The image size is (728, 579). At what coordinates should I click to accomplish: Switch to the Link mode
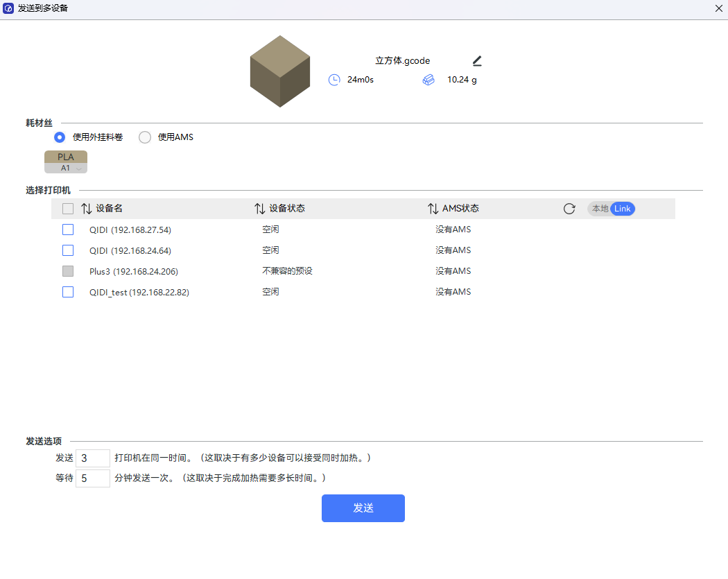623,209
